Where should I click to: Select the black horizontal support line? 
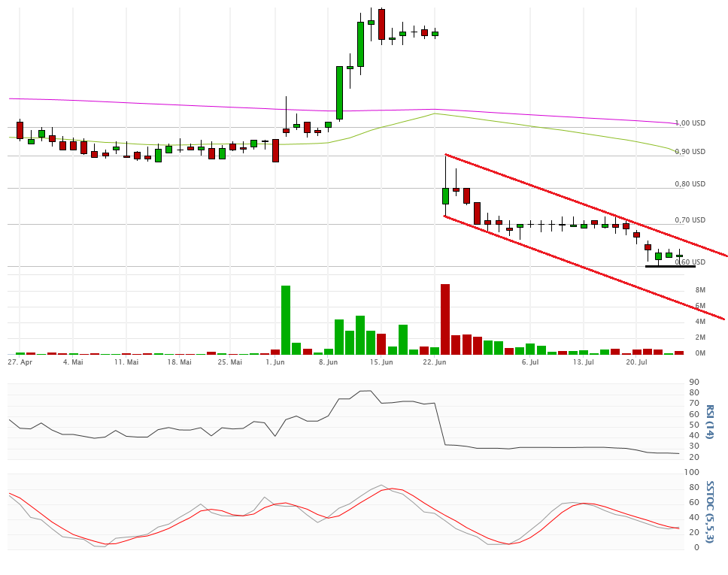[x=670, y=266]
